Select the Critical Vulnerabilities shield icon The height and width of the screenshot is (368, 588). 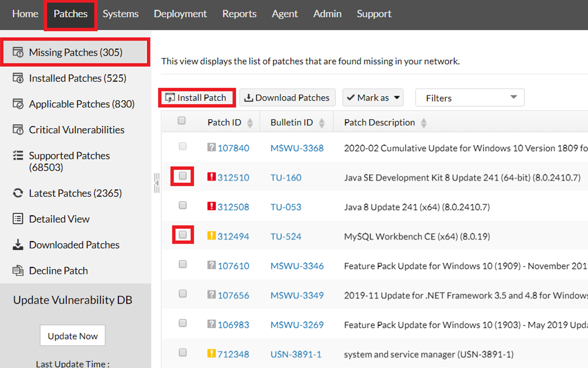pos(18,130)
